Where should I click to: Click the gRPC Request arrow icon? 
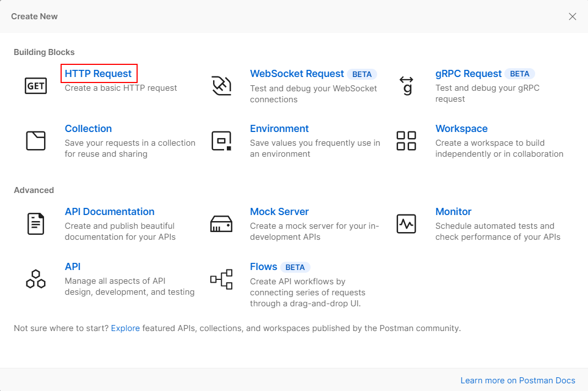click(x=406, y=86)
